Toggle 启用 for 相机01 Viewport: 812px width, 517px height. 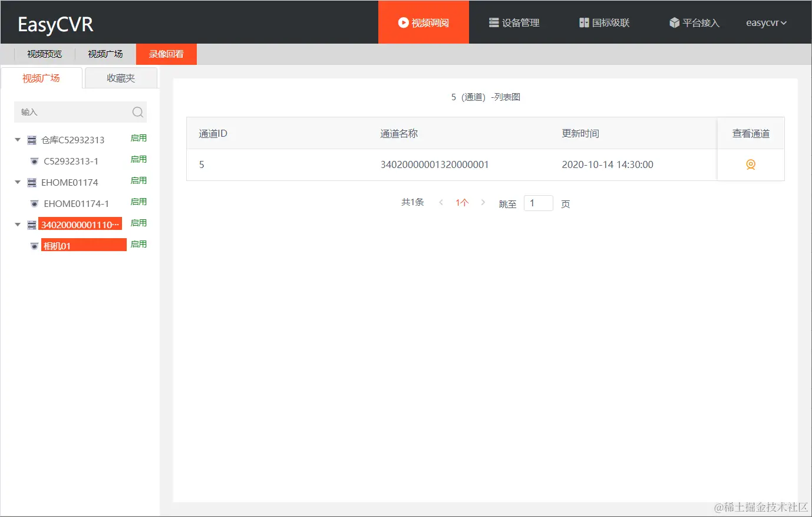[x=138, y=244]
